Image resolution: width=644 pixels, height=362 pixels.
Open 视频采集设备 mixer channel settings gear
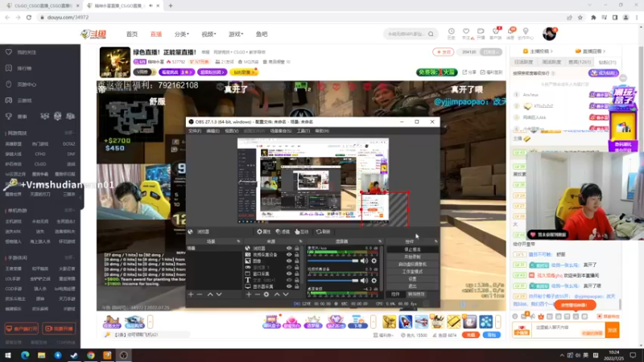(374, 281)
